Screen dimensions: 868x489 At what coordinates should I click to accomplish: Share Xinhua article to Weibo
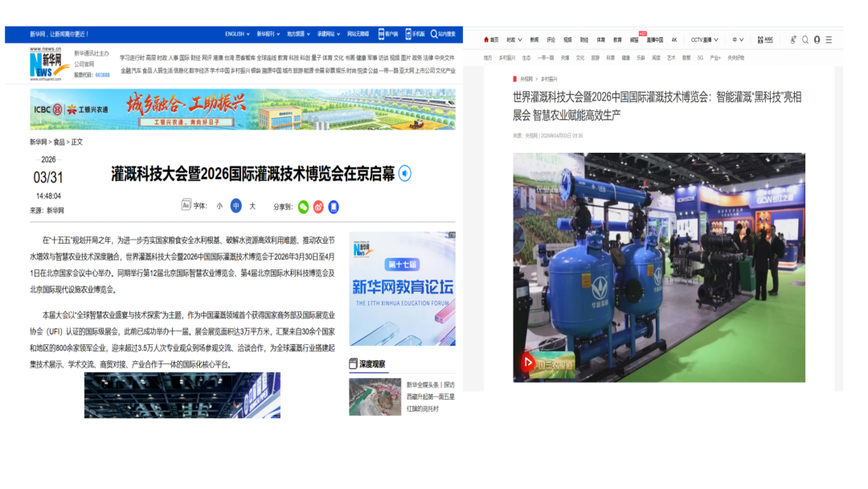318,207
